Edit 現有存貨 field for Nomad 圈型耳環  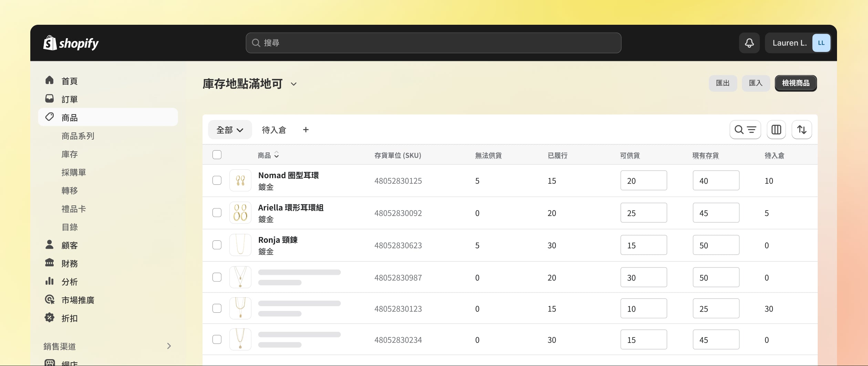click(716, 180)
